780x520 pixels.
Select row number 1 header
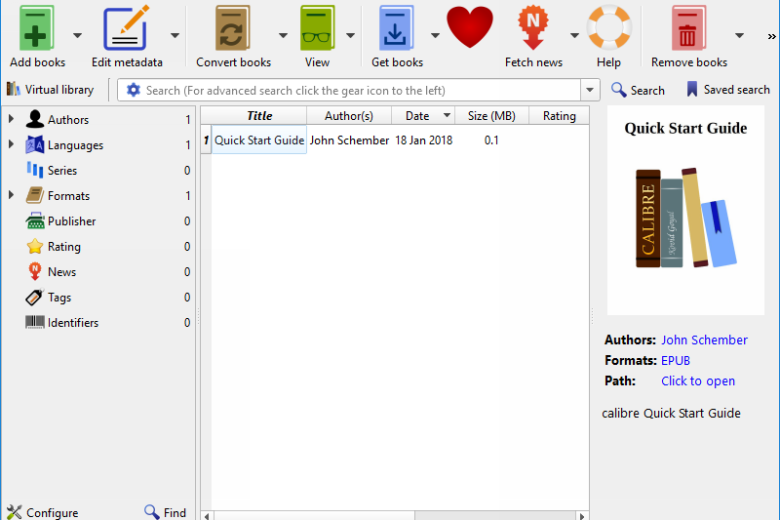click(x=206, y=140)
